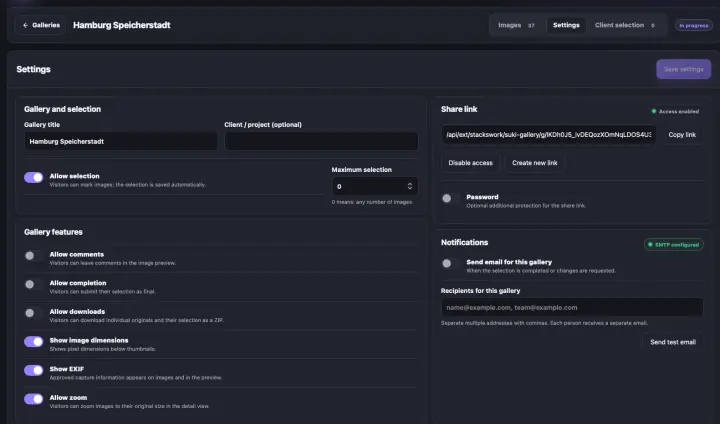720x424 pixels.
Task: Disable the Show EXIF toggle
Action: point(34,370)
